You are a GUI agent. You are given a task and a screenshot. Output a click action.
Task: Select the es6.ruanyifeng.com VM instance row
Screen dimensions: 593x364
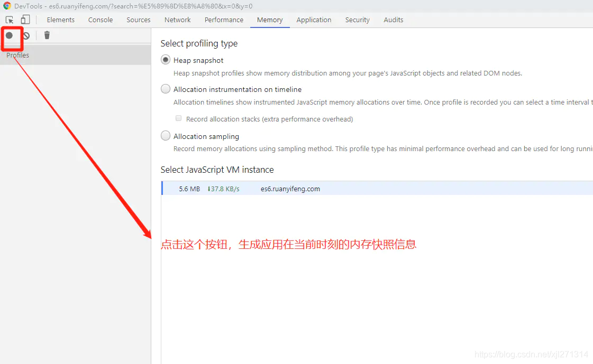(377, 189)
